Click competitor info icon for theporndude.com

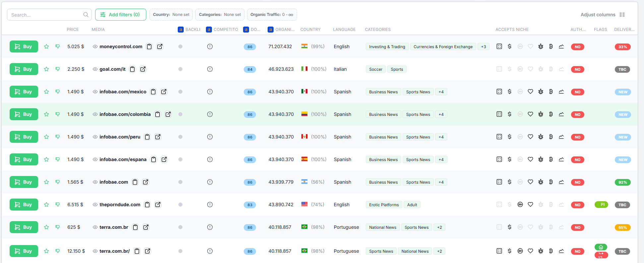pyautogui.click(x=210, y=205)
